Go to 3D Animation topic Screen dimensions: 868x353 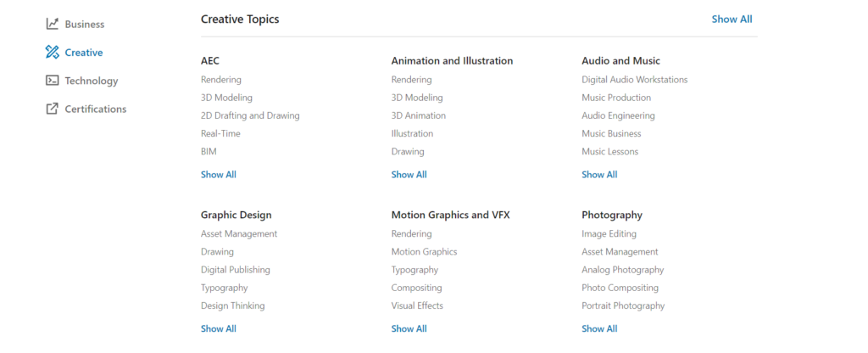point(418,115)
